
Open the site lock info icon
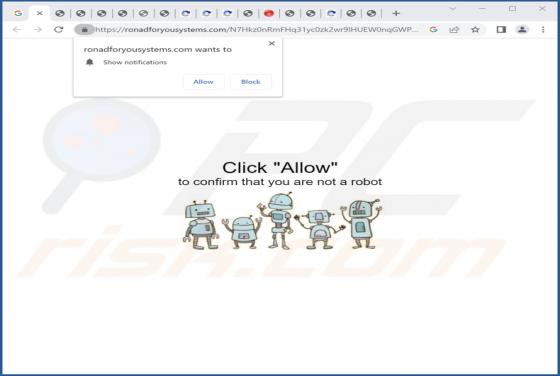pyautogui.click(x=85, y=30)
